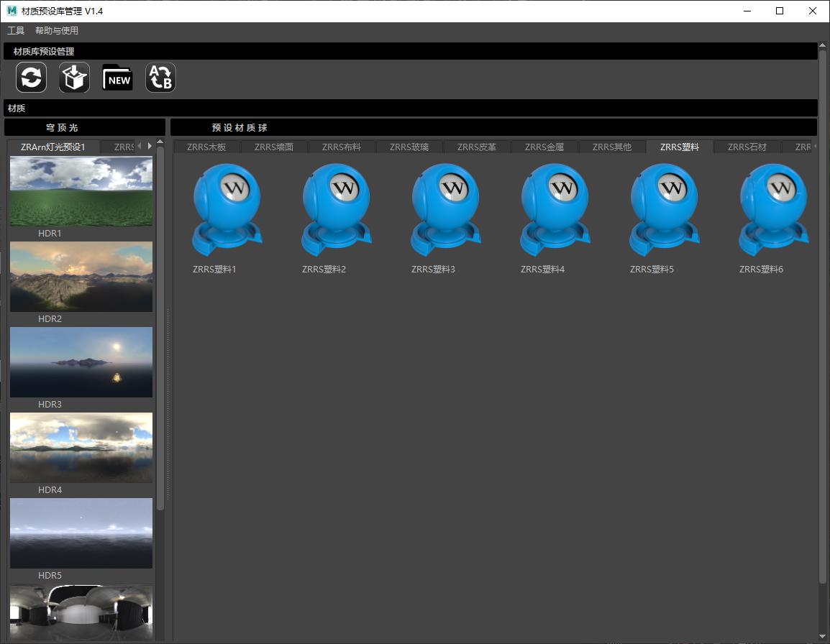830x644 pixels.
Task: Select the HDR1 grassy sky thumbnail
Action: pos(81,191)
